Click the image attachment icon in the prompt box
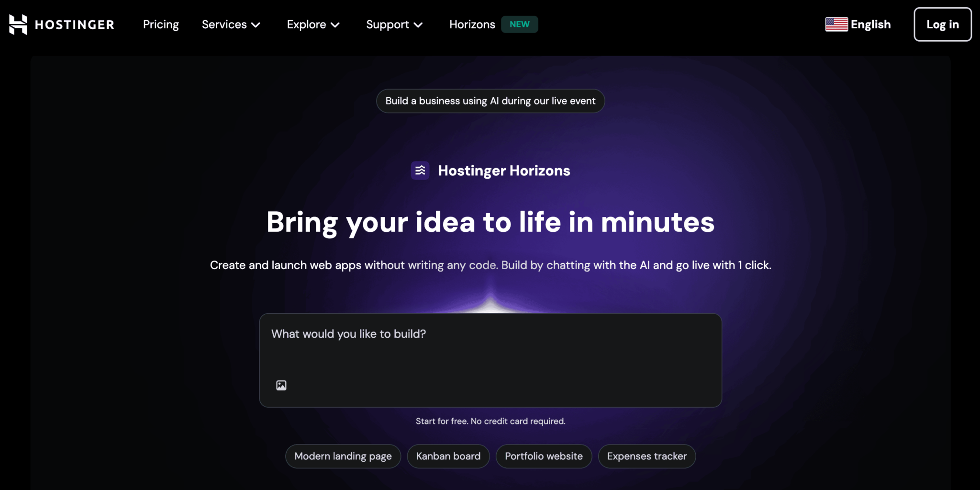The image size is (980, 490). tap(281, 385)
